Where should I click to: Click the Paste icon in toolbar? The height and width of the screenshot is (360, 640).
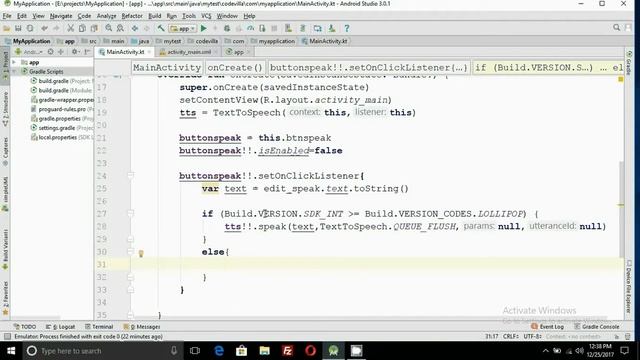click(x=94, y=29)
